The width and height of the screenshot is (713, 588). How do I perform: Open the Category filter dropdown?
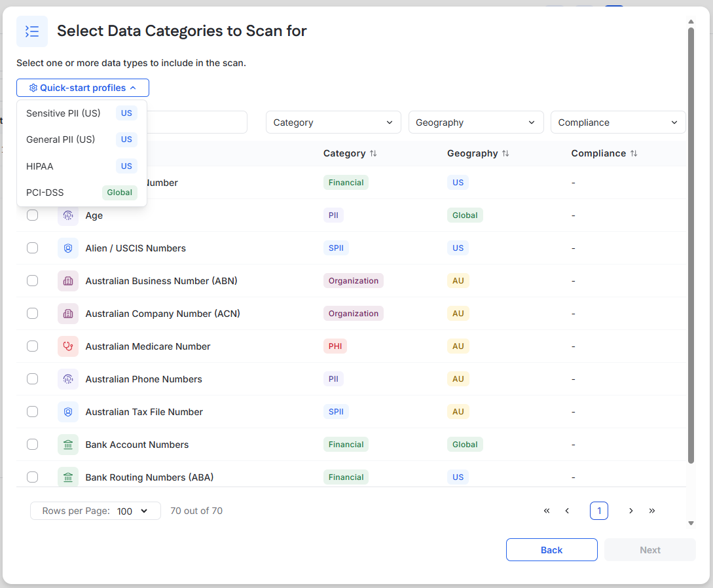tap(333, 122)
